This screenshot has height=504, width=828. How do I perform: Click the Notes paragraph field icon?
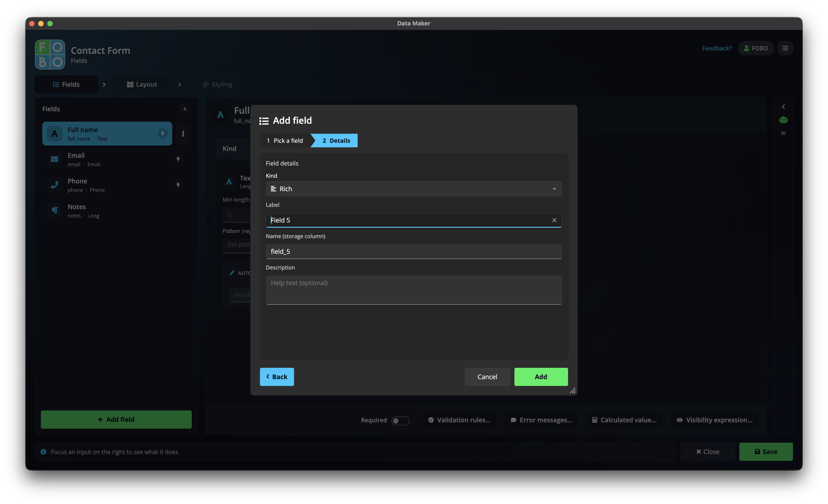(55, 210)
